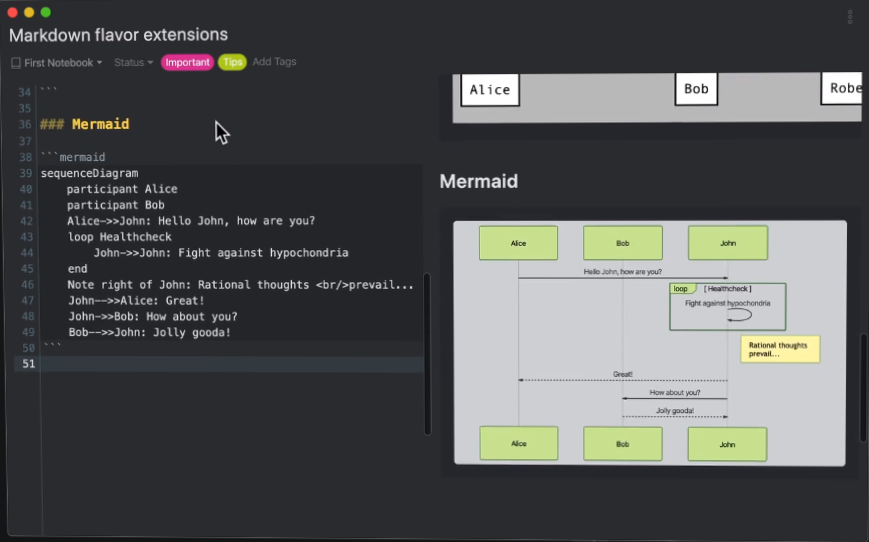This screenshot has height=542, width=869.
Task: Click the 'John-->>Alice: Great!' line
Action: pos(136,301)
